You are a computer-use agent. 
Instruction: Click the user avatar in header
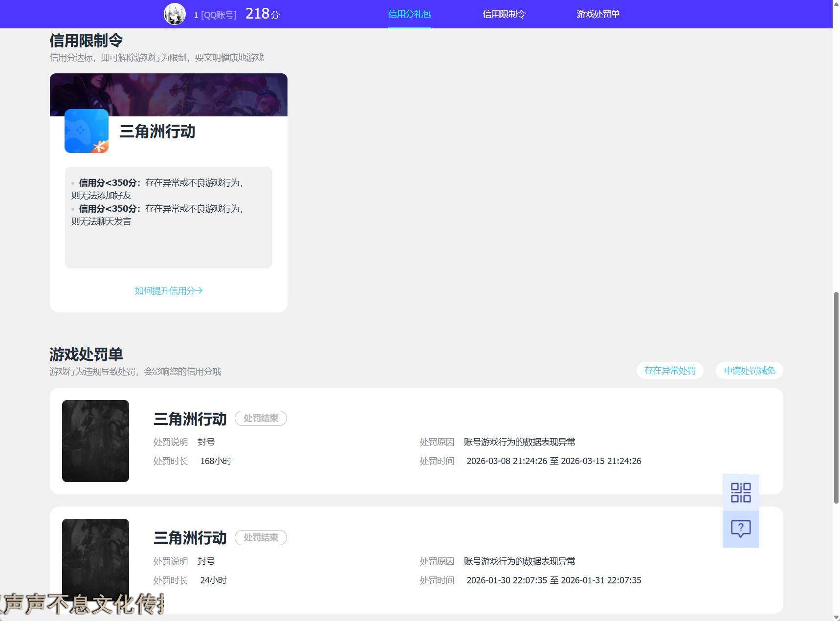tap(175, 14)
